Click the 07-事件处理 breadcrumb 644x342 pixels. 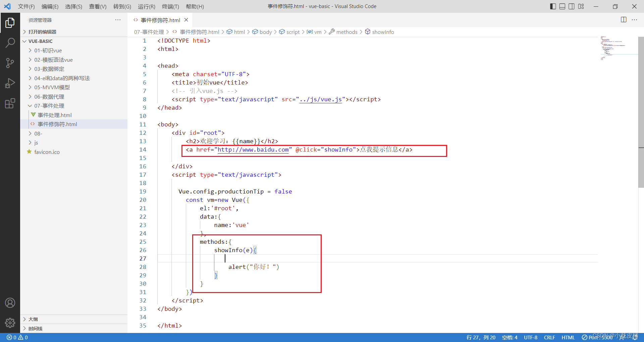(149, 32)
